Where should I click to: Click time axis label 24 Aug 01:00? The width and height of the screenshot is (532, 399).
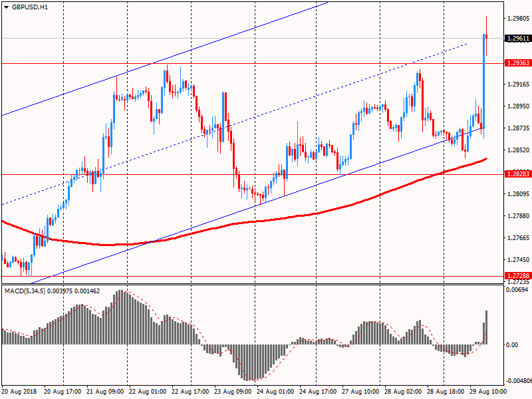275,392
